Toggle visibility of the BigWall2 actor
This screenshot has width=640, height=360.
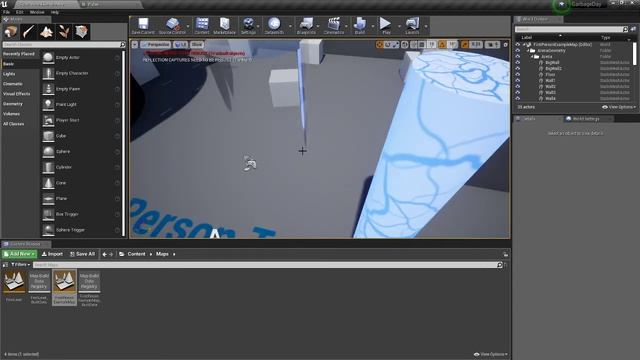tap(518, 69)
